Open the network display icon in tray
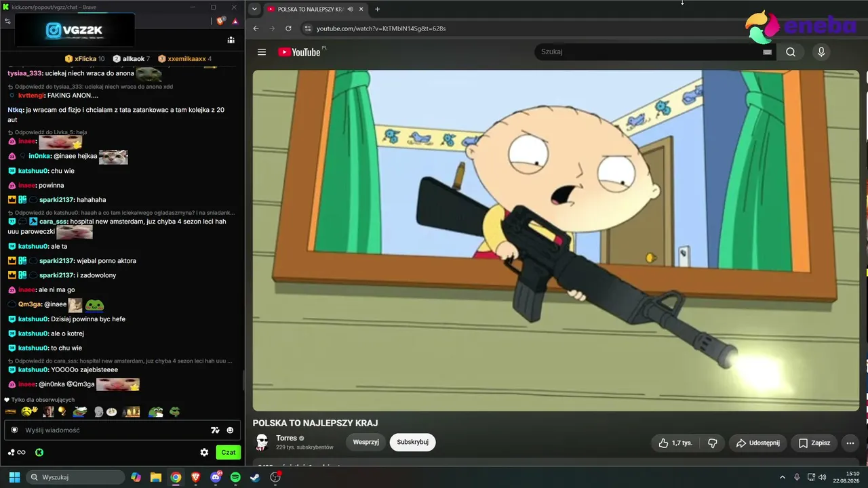 point(812,477)
